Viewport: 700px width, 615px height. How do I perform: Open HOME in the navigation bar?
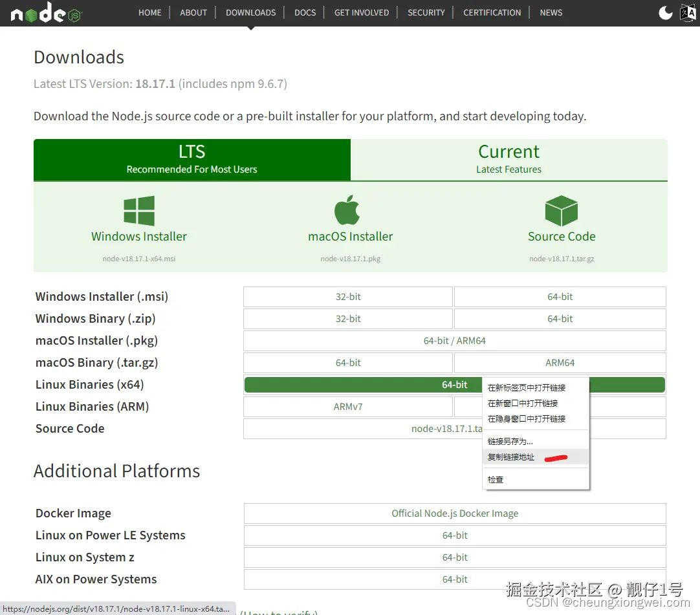pos(149,12)
